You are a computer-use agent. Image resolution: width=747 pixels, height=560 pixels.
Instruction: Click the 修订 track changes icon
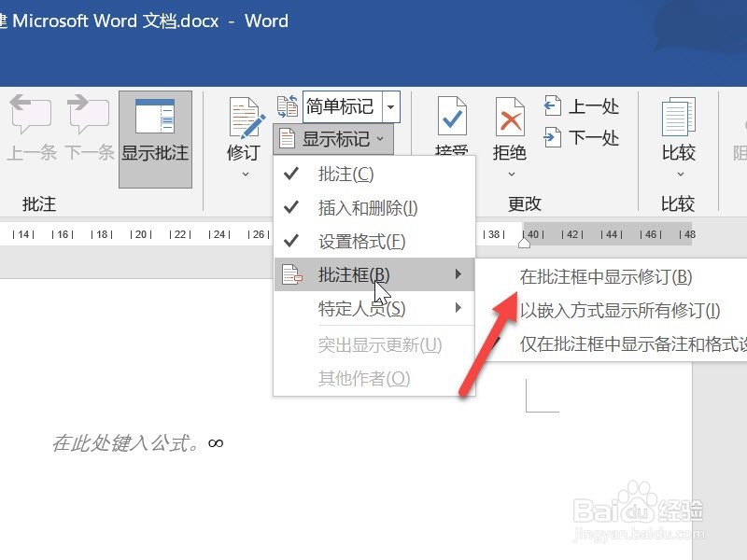(245, 119)
